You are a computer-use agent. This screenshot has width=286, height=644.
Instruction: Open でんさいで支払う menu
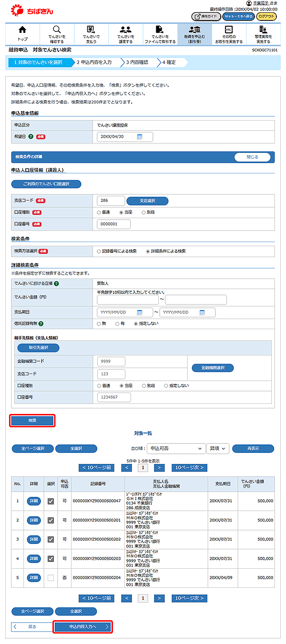click(91, 34)
